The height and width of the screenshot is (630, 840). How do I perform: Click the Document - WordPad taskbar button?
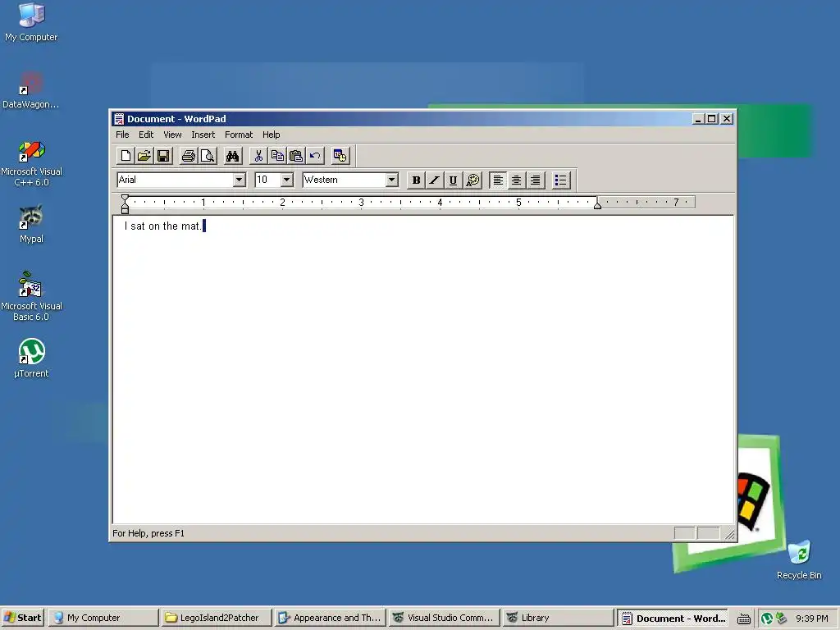(673, 619)
